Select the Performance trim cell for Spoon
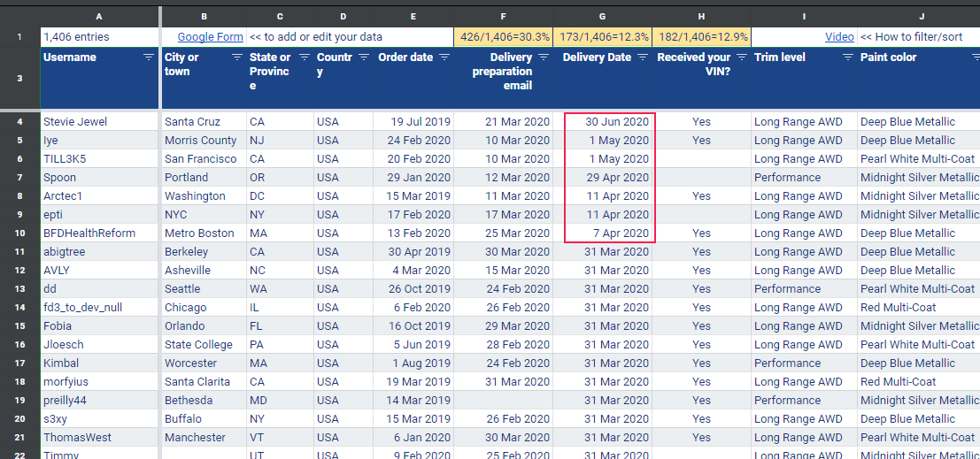The height and width of the screenshot is (459, 980). pyautogui.click(x=805, y=178)
